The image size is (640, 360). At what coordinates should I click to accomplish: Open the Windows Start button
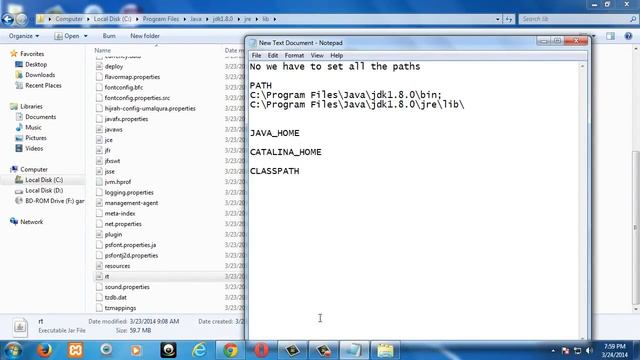tap(13, 350)
